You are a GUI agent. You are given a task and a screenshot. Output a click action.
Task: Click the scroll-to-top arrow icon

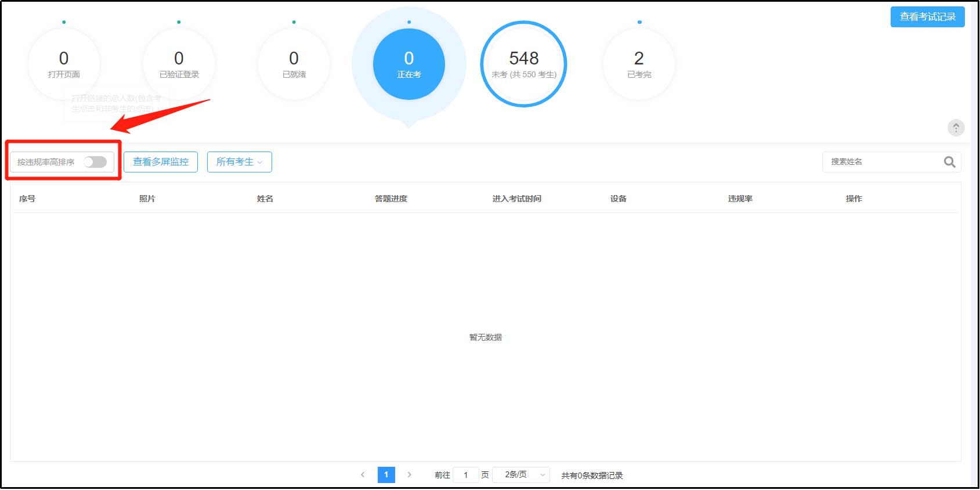click(956, 128)
